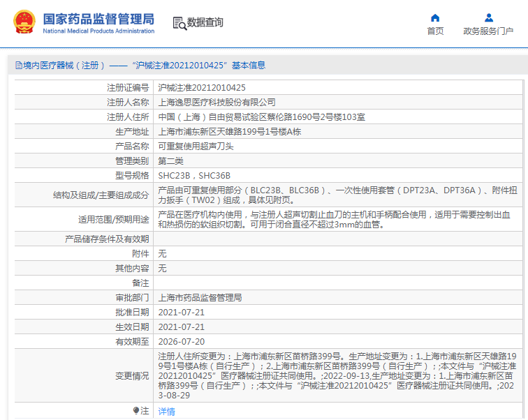Viewport: 528px width, 420px height.
Task: Click the 型号规格 label
Action: (x=132, y=176)
